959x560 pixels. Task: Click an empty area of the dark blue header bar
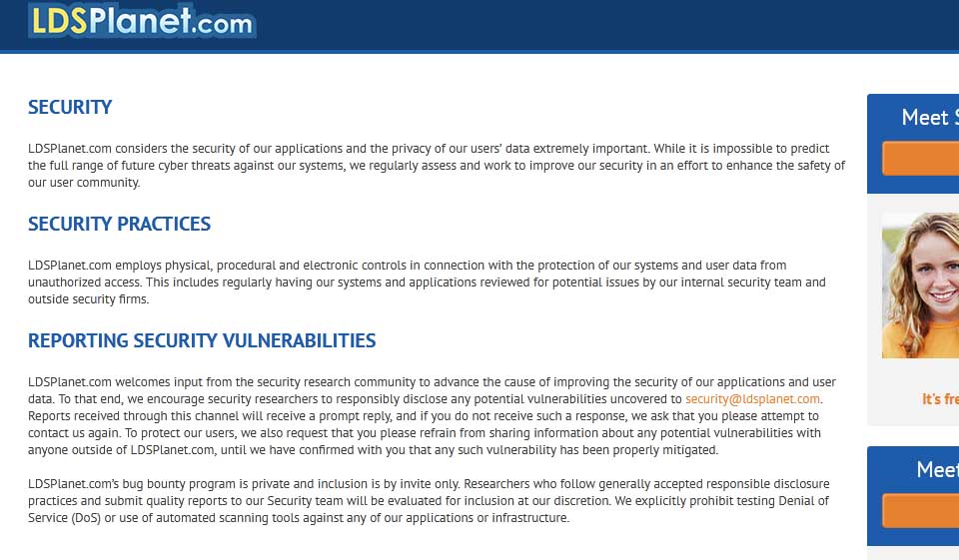click(x=599, y=24)
